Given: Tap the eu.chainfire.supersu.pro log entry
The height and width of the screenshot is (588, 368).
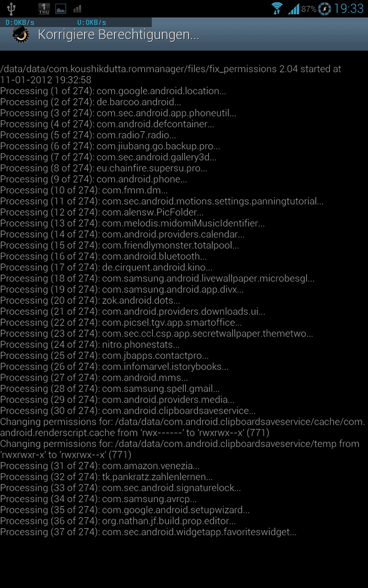Looking at the screenshot, I should pos(104,168).
